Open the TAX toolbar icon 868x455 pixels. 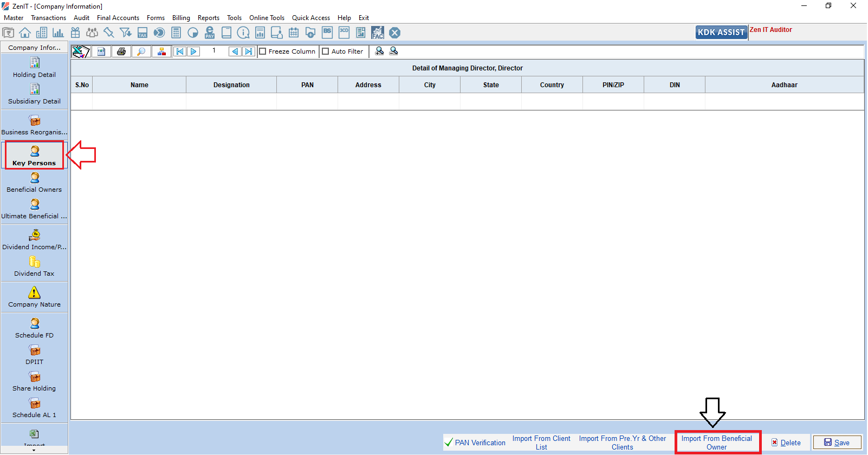(142, 32)
